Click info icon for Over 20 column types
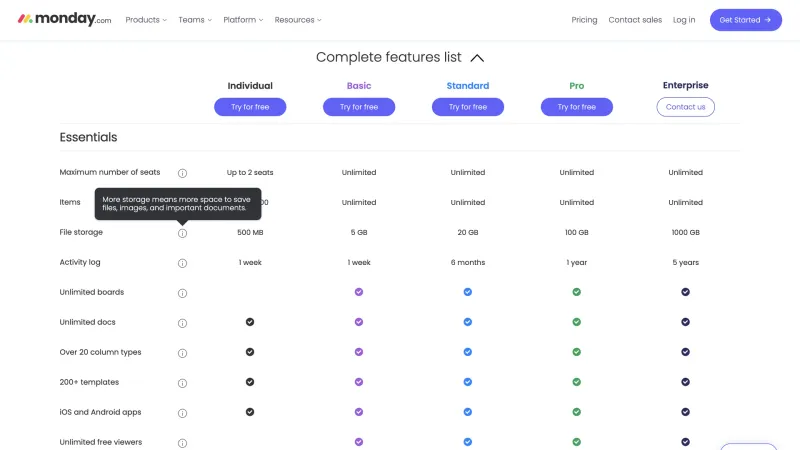800x450 pixels. click(x=182, y=353)
